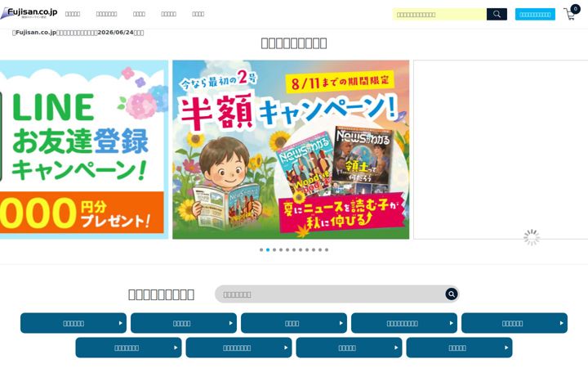Open the Newsがわかる half-price campaign banner
The image size is (588, 368).
(x=291, y=150)
